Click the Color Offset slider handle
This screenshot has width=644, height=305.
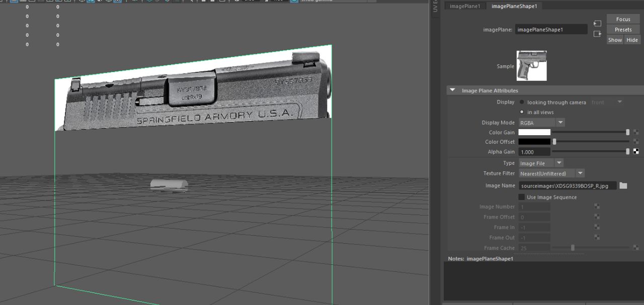click(554, 142)
